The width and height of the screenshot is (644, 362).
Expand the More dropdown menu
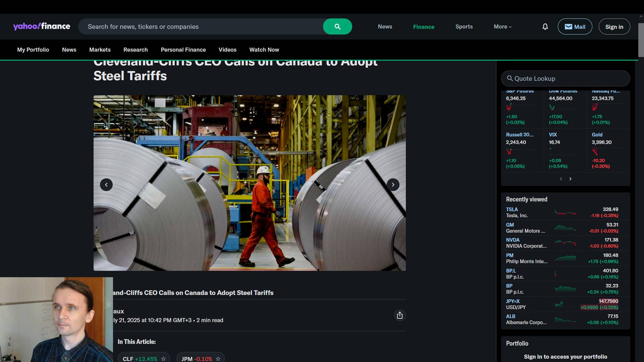(x=502, y=26)
